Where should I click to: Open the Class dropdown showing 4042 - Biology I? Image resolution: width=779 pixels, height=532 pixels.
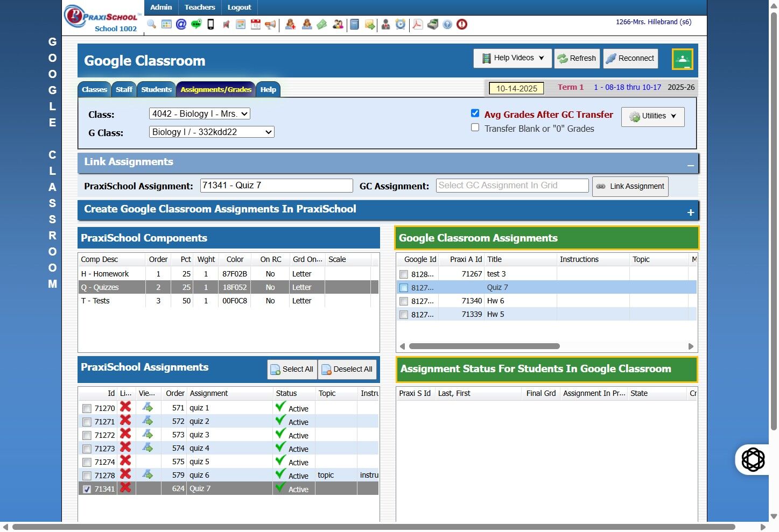tap(199, 114)
